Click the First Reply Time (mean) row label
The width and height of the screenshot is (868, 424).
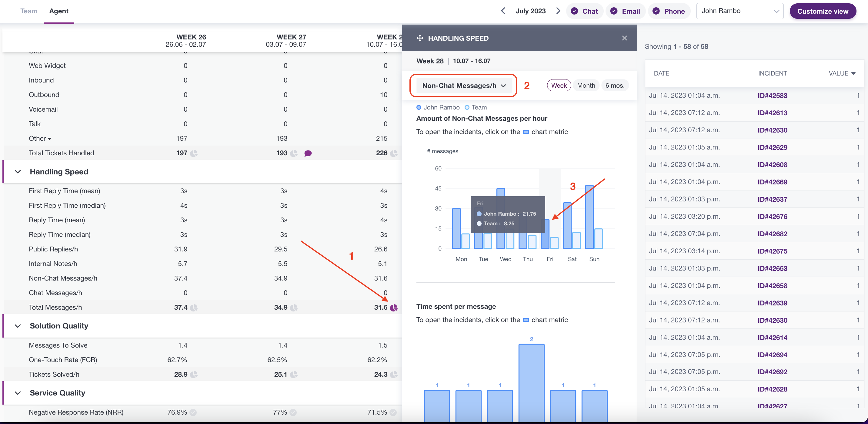[x=64, y=191]
